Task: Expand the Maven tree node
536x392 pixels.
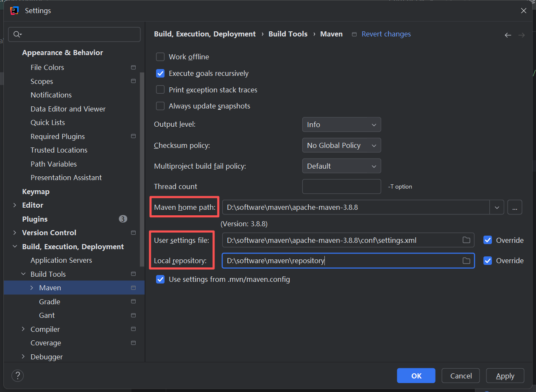Action: point(32,288)
